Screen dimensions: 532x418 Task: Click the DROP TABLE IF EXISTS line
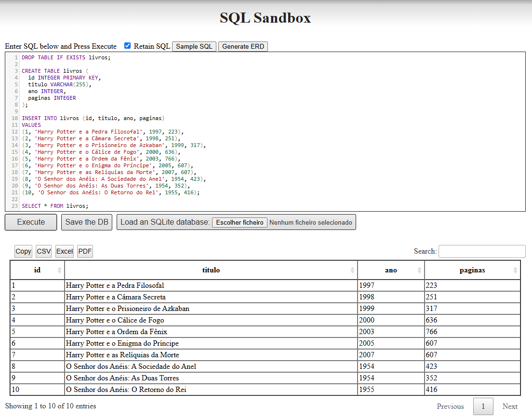pos(66,58)
